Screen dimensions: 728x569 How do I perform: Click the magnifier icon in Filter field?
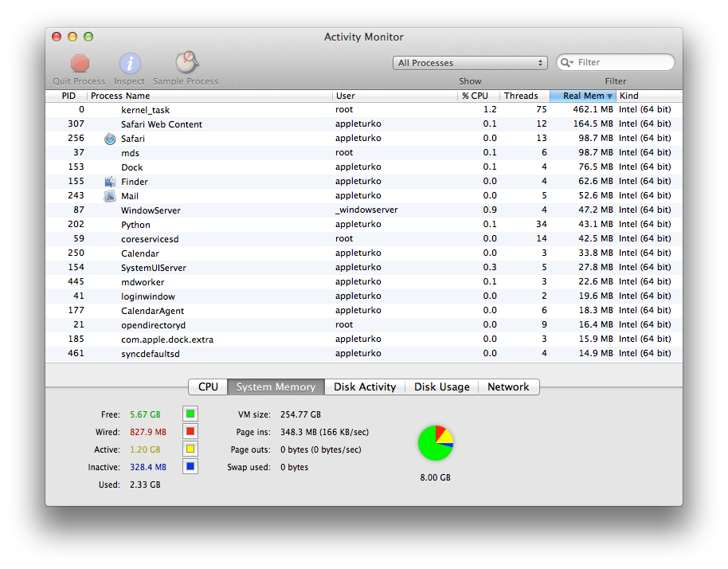(566, 63)
